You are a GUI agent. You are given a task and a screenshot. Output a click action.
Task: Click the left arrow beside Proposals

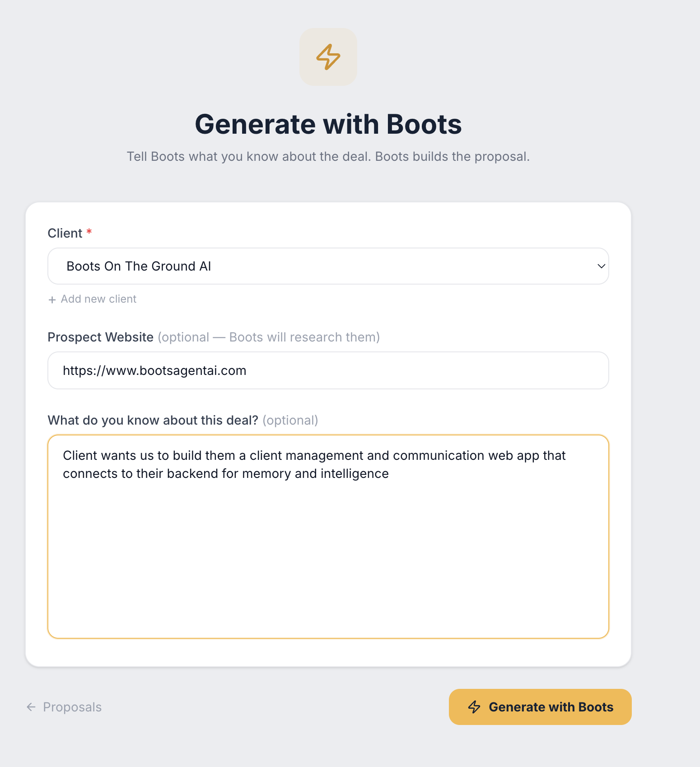coord(31,707)
